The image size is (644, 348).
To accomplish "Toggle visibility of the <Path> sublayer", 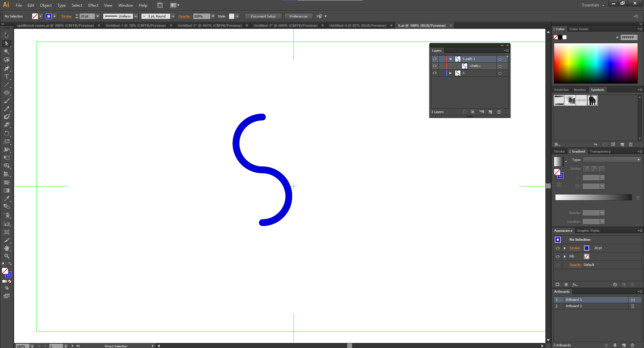I will click(434, 66).
